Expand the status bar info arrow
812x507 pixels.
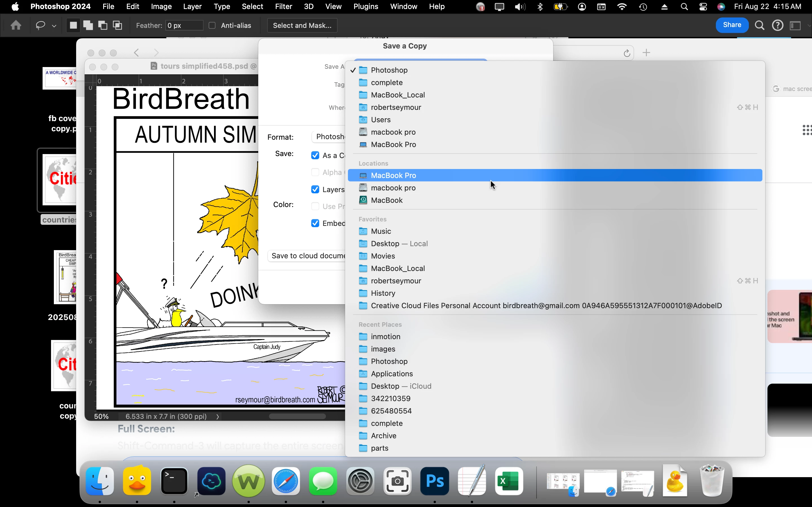pyautogui.click(x=218, y=417)
